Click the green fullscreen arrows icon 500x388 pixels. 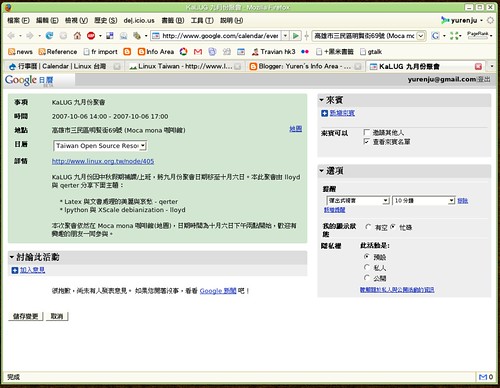454,35
